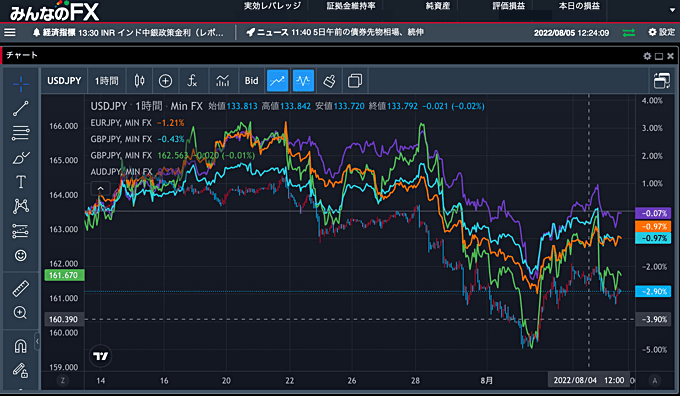This screenshot has width=680, height=396.
Task: Click the USDJPY 1時間 Min FX chart title
Action: click(147, 106)
